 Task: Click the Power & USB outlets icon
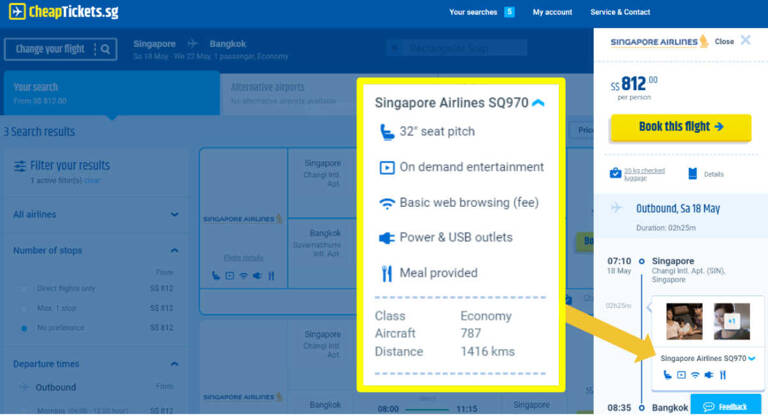click(387, 238)
